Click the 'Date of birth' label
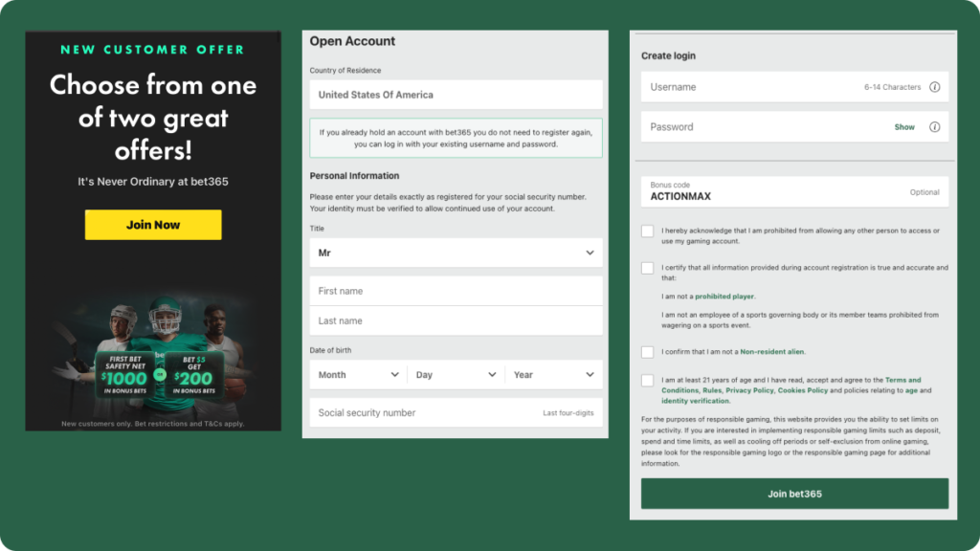 tap(330, 350)
